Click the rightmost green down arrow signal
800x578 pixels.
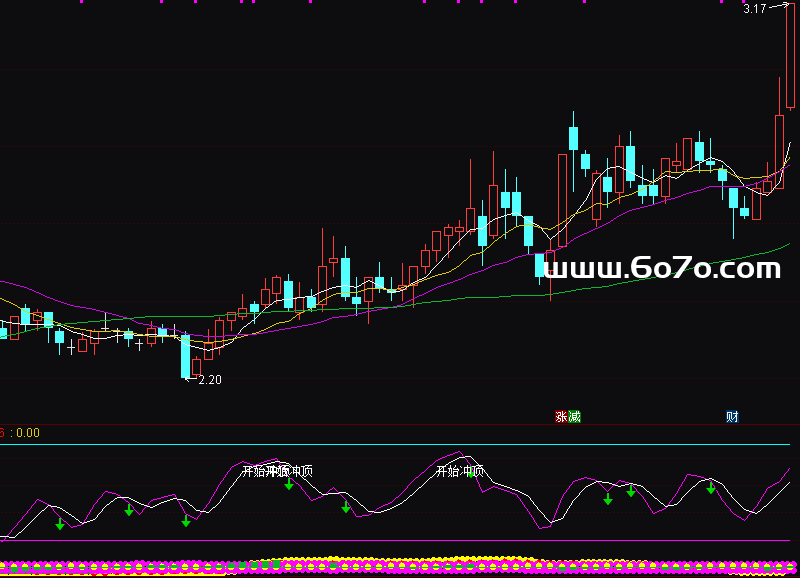711,488
